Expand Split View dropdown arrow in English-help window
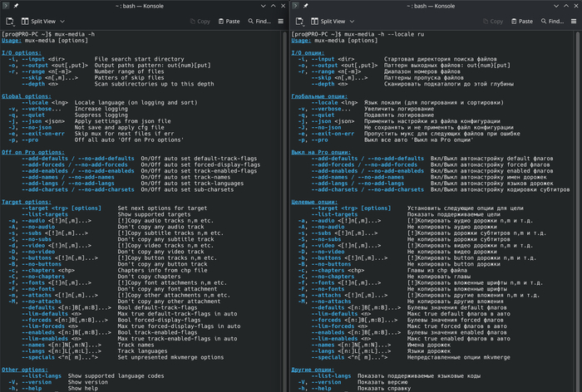This screenshot has width=582, height=392. point(62,22)
